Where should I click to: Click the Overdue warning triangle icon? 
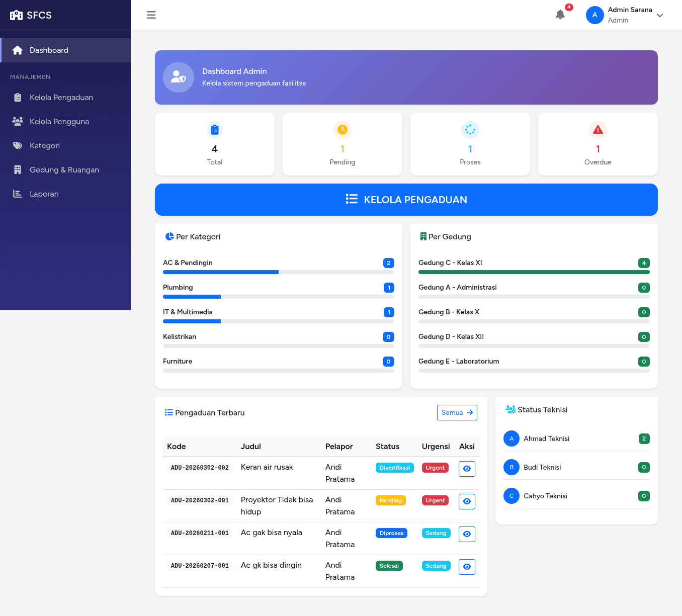point(598,130)
